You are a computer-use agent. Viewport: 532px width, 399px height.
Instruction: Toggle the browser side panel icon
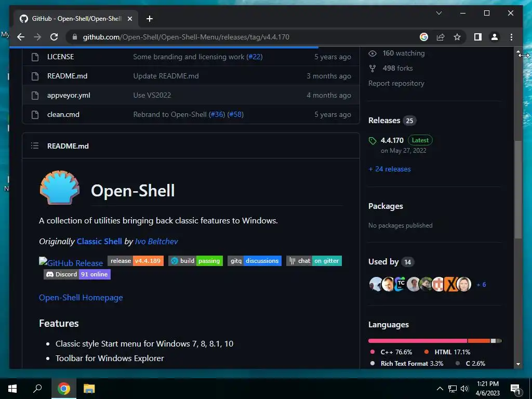(478, 37)
